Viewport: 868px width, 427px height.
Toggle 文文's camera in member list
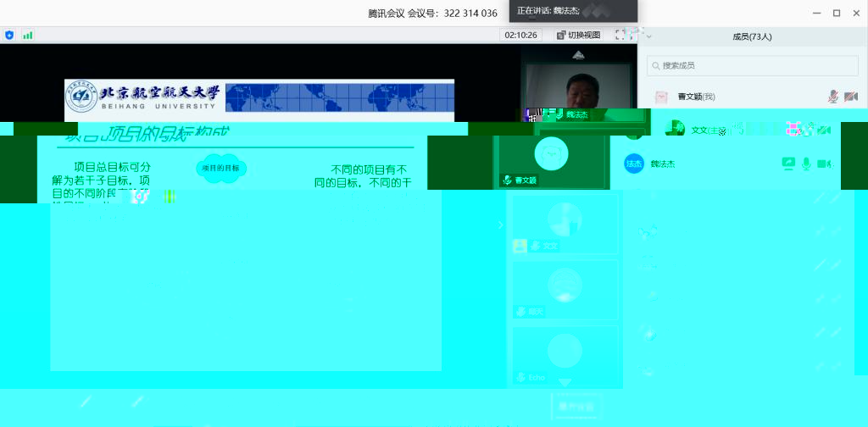(x=823, y=130)
